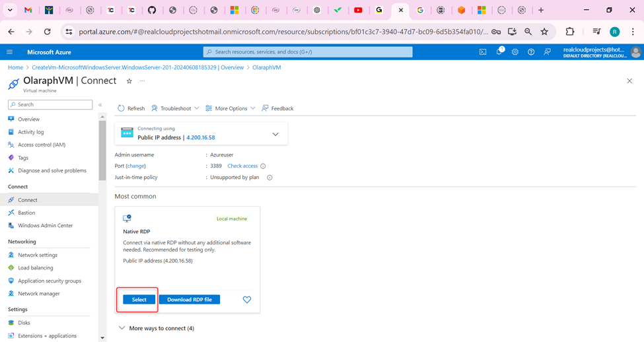Bookmark the page with the star icon

click(x=544, y=32)
